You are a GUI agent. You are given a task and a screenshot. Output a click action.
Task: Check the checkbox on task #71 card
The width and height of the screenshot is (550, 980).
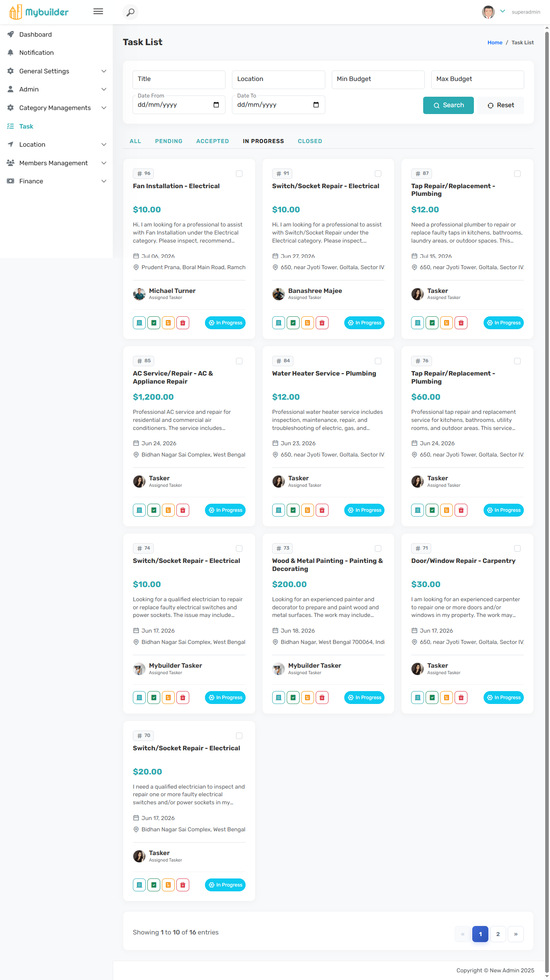click(x=517, y=548)
